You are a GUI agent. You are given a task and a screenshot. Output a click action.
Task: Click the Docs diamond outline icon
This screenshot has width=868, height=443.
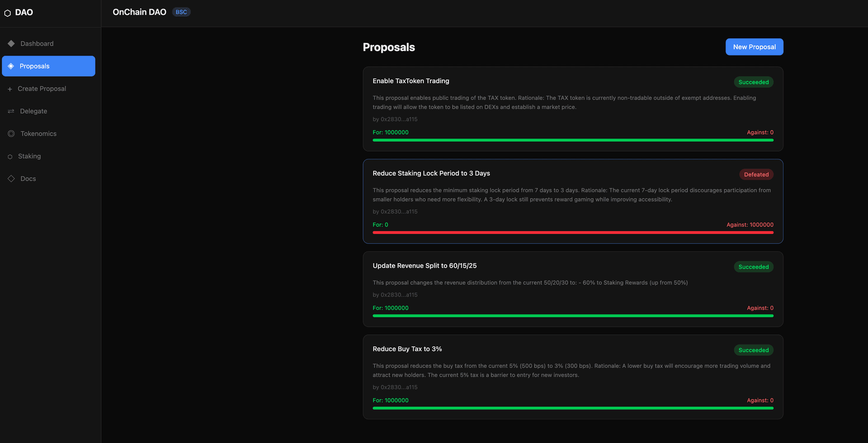[x=11, y=179]
